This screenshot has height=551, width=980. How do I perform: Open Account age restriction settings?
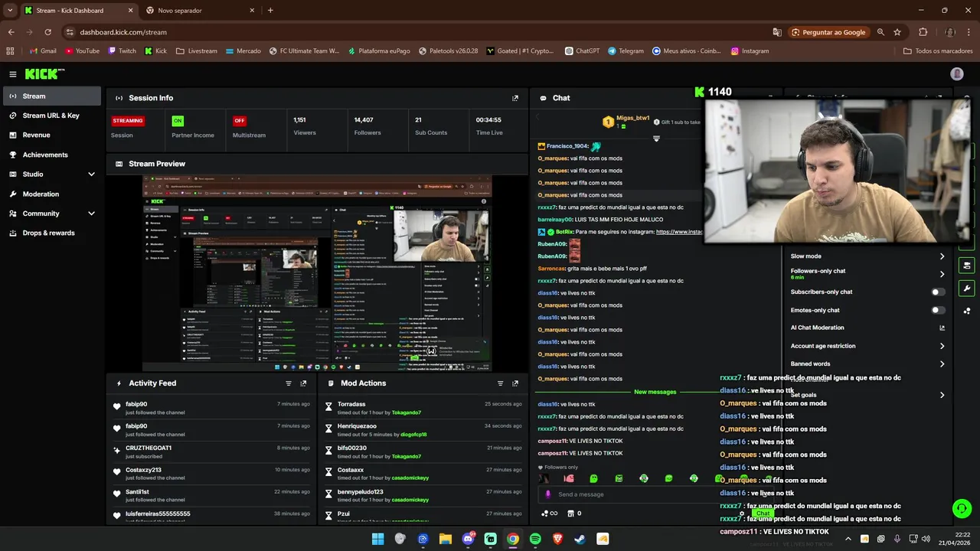click(x=868, y=346)
